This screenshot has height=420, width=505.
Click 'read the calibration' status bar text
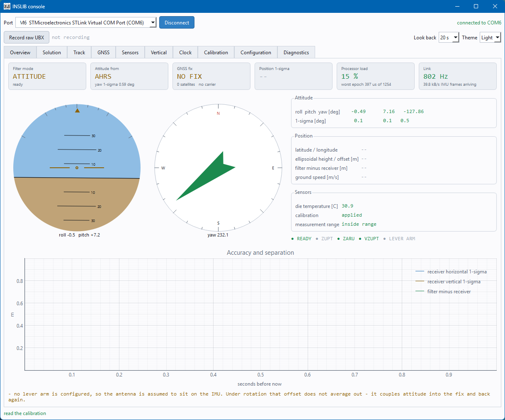tap(25, 413)
